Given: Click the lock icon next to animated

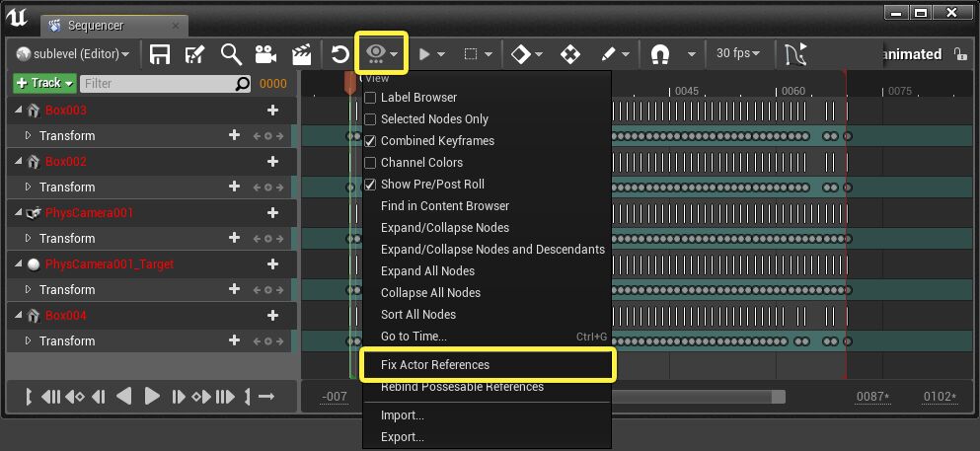Looking at the screenshot, I should point(960,54).
